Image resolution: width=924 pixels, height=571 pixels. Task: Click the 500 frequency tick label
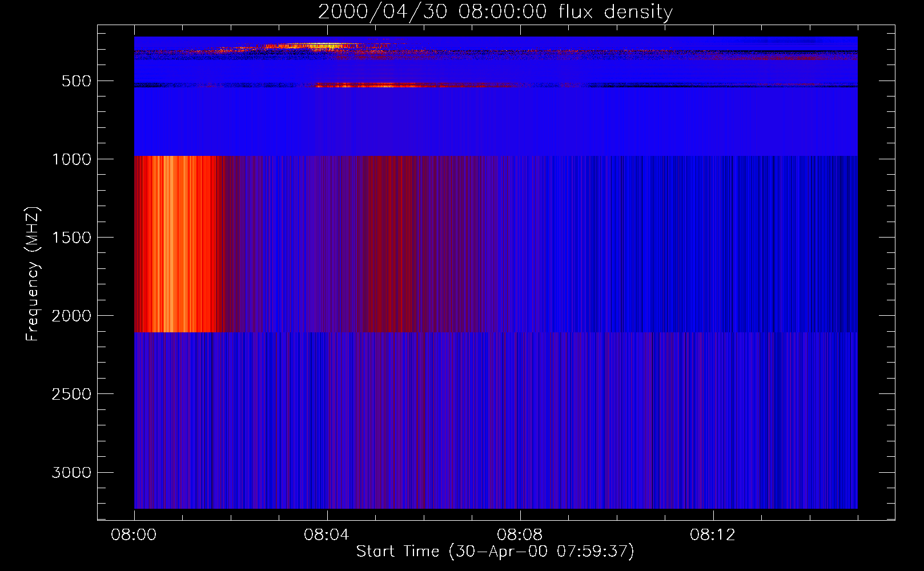[77, 81]
